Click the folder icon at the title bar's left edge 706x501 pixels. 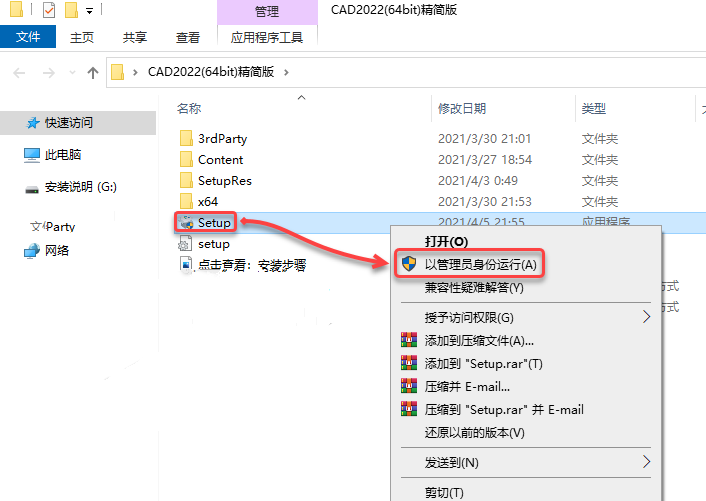[16, 9]
